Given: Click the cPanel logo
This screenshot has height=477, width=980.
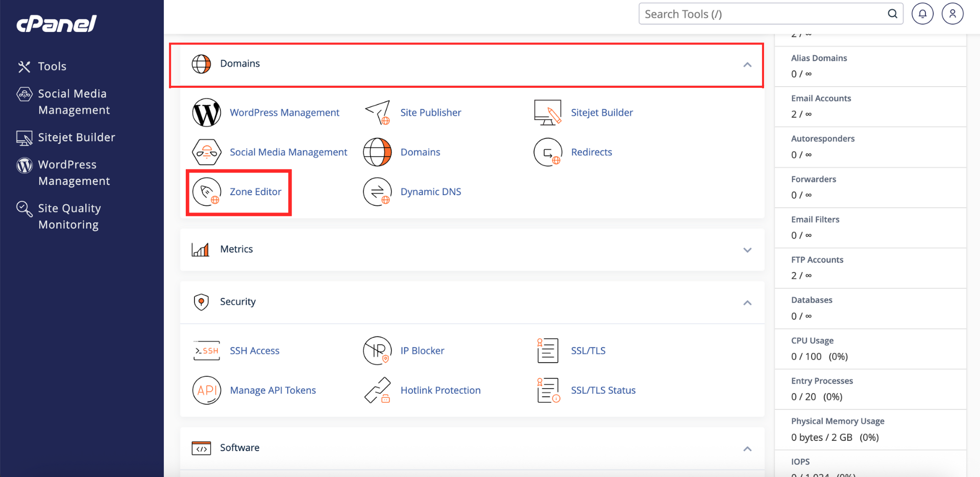Looking at the screenshot, I should (x=57, y=23).
